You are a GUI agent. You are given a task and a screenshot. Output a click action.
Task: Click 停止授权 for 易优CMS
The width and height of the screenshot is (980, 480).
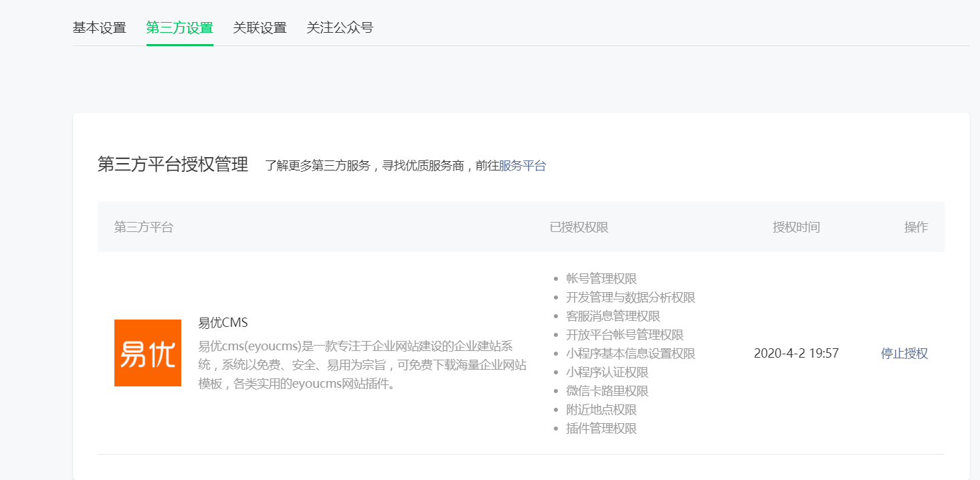[904, 354]
